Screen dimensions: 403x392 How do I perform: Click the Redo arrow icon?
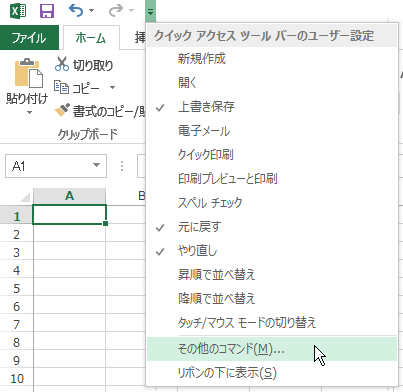(116, 11)
